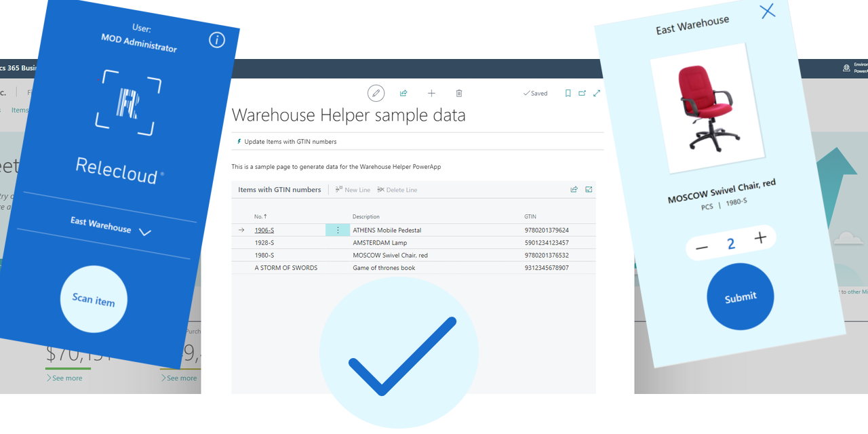Screen dimensions: 868x434
Task: Click the plus New icon in page toolbar
Action: pyautogui.click(x=431, y=93)
